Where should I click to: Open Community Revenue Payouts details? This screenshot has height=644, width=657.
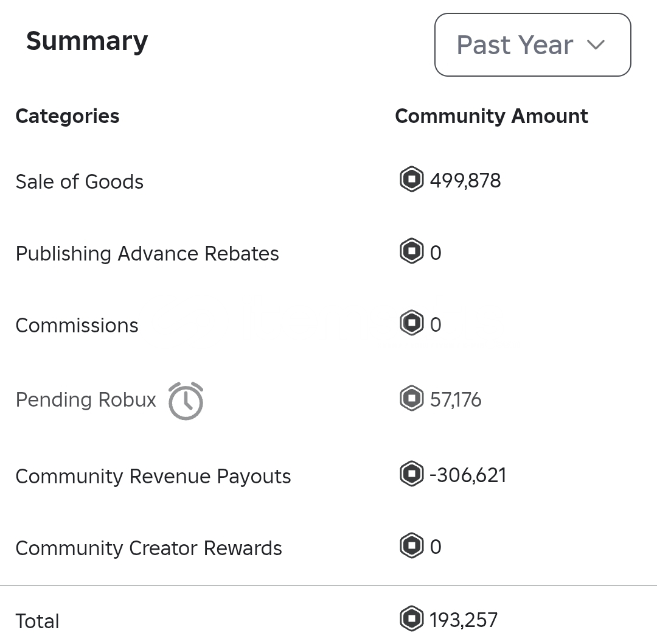[x=153, y=477]
